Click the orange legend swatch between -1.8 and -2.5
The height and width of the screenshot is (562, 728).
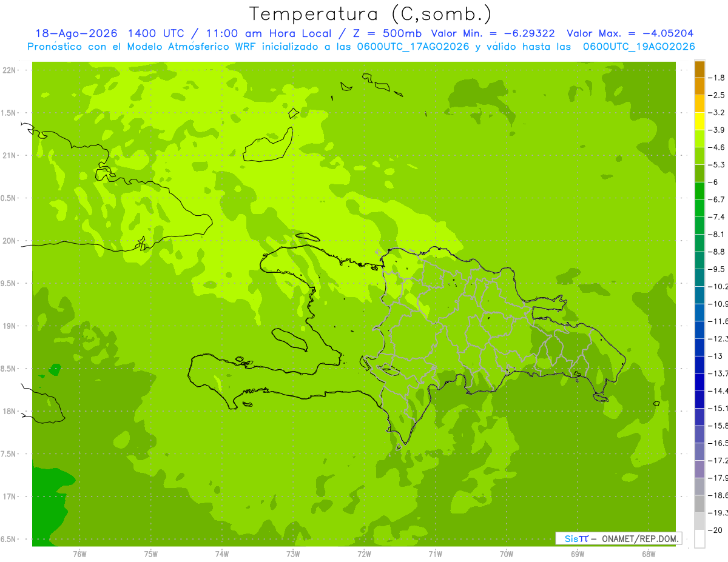pyautogui.click(x=699, y=86)
